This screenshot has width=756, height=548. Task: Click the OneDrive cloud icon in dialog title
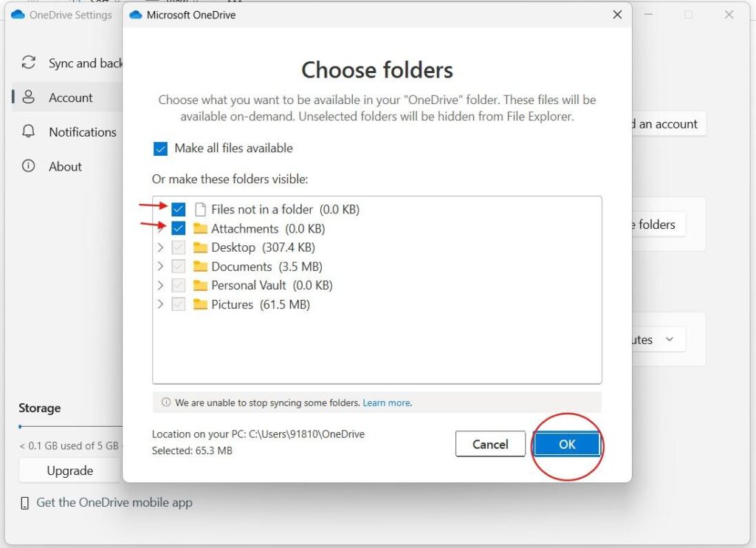click(136, 15)
